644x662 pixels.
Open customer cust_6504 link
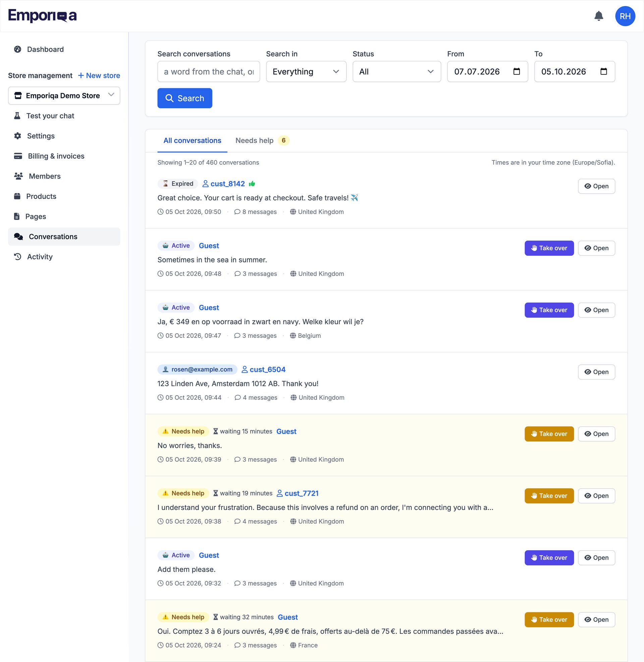coord(264,369)
